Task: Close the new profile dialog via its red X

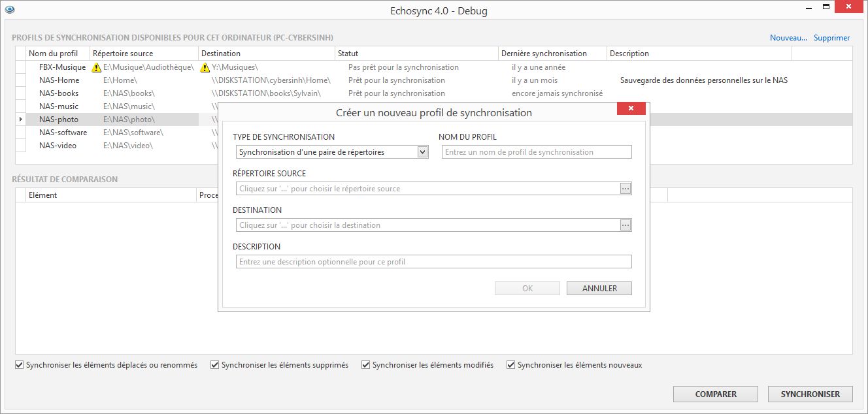Action: (x=631, y=108)
